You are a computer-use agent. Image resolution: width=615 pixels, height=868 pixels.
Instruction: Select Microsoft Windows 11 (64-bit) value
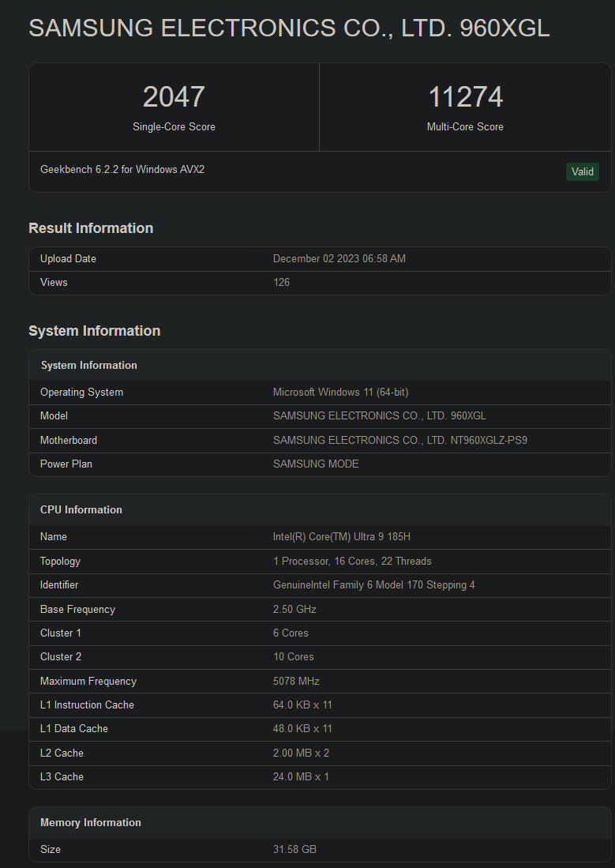(340, 392)
